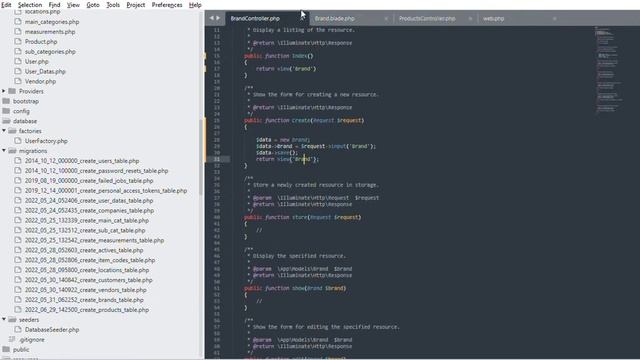The width and height of the screenshot is (640, 360).
Task: Switch to Brand.blade.php tab
Action: point(334,18)
